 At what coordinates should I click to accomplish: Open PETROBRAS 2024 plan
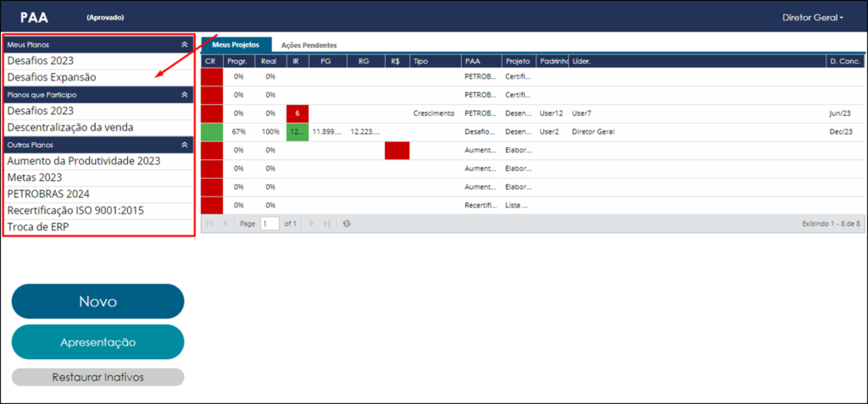pos(98,194)
